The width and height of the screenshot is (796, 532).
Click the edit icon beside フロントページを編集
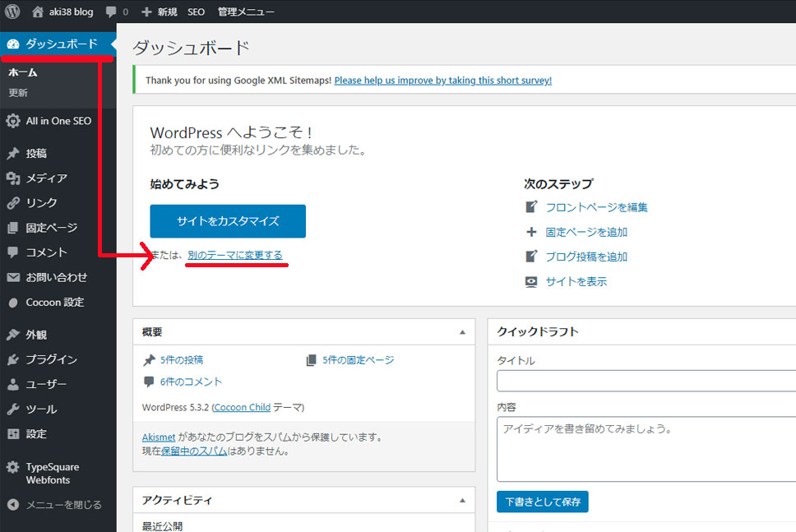pyautogui.click(x=531, y=207)
